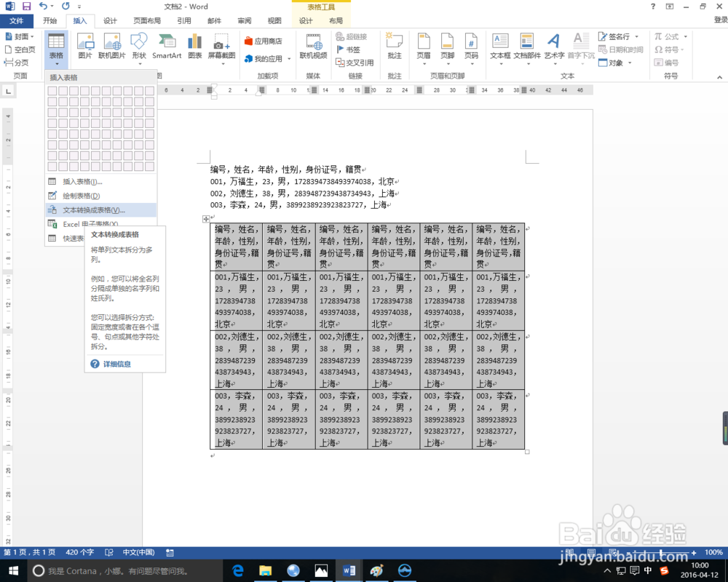The height and width of the screenshot is (582, 728).
Task: Click Date and Time (日期和时间)
Action: (621, 49)
